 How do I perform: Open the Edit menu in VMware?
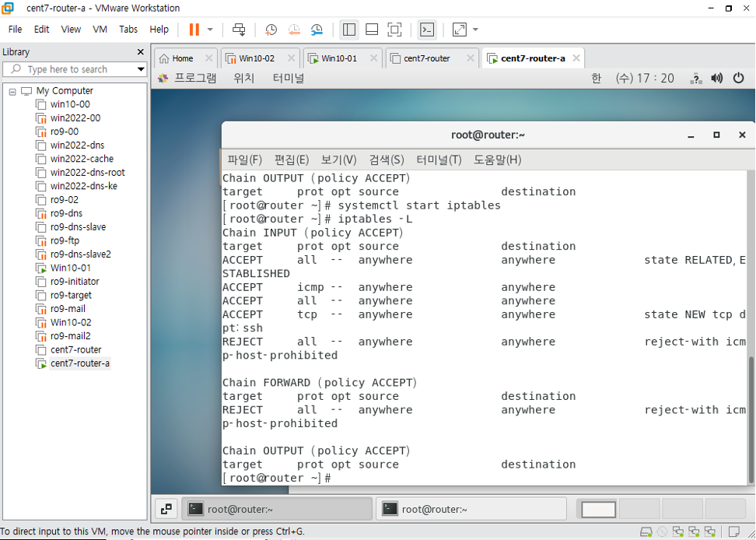point(41,30)
